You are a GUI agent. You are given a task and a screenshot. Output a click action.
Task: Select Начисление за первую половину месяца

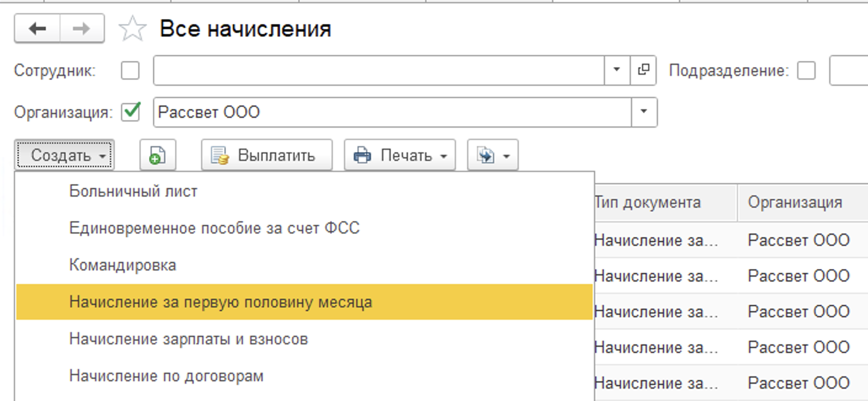(304, 302)
